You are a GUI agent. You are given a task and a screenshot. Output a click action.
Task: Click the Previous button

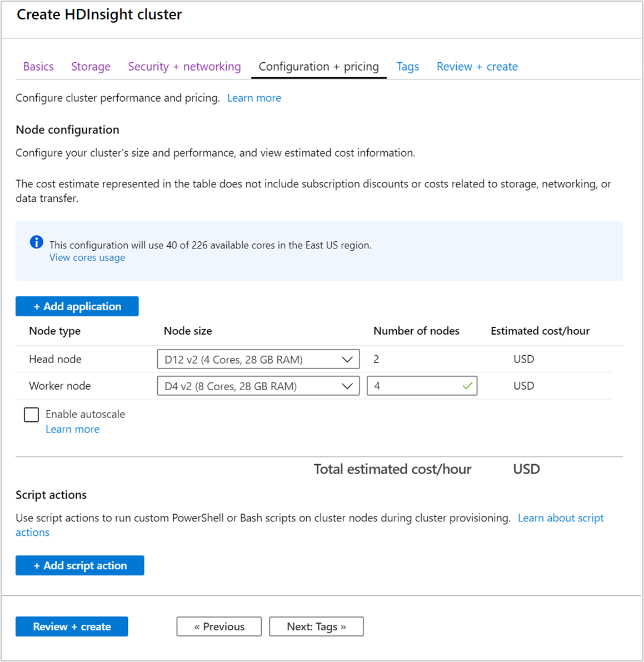point(219,626)
